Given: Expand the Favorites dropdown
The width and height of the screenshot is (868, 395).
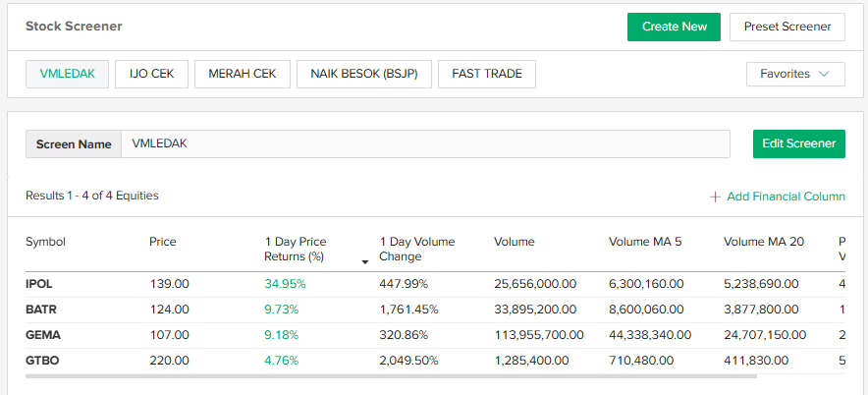Looking at the screenshot, I should [x=794, y=74].
